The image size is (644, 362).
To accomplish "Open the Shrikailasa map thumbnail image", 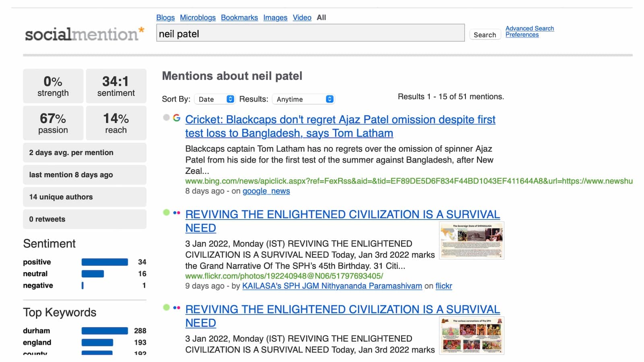I will pos(471,241).
